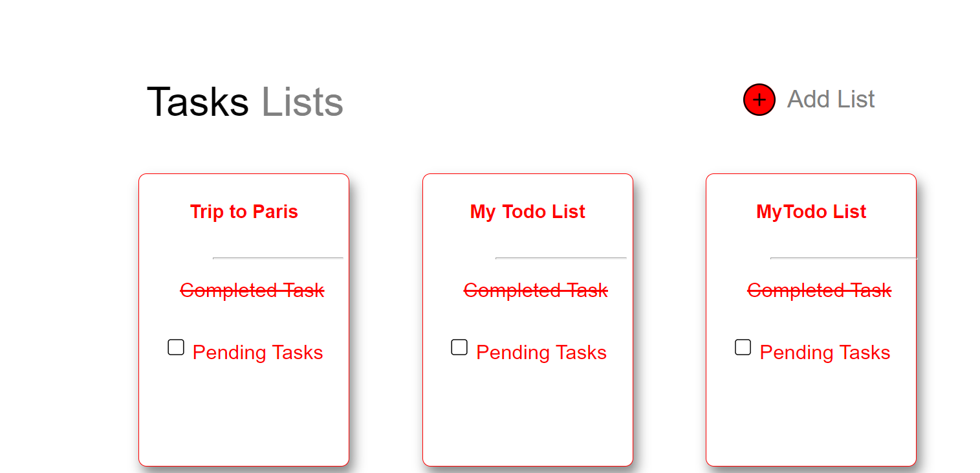Viewport: 980px width, 473px height.
Task: Tick the Pending Tasks checkbox in the middle card
Action: click(459, 347)
